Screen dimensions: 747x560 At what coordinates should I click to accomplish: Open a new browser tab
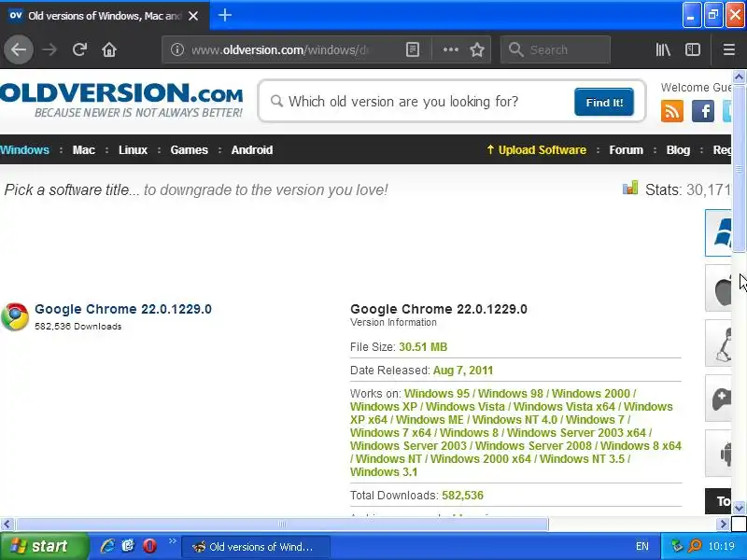point(225,15)
